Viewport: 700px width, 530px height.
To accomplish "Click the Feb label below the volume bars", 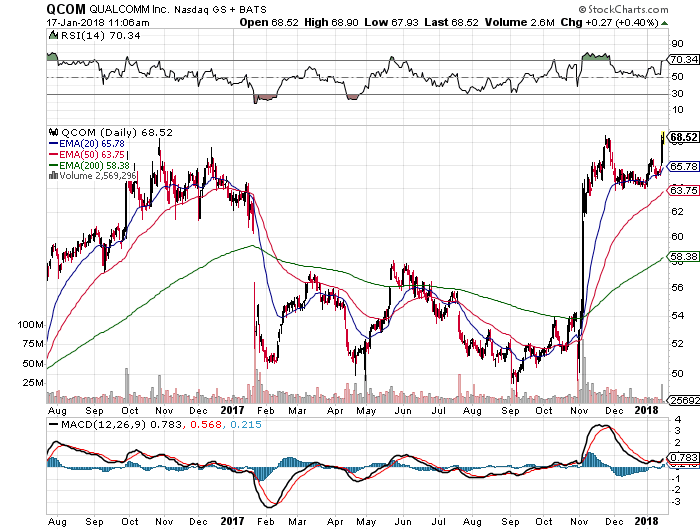I will [x=265, y=411].
